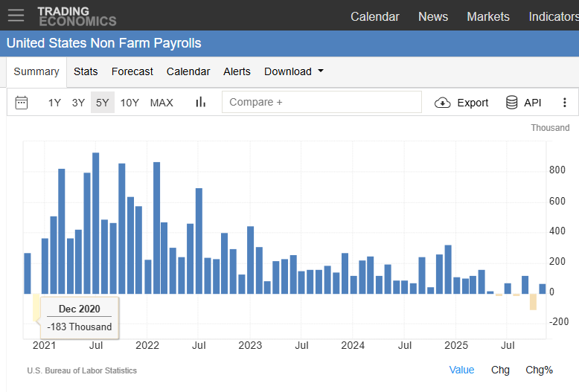Open the calendar date range picker icon
Image resolution: width=579 pixels, height=392 pixels.
pyautogui.click(x=22, y=102)
